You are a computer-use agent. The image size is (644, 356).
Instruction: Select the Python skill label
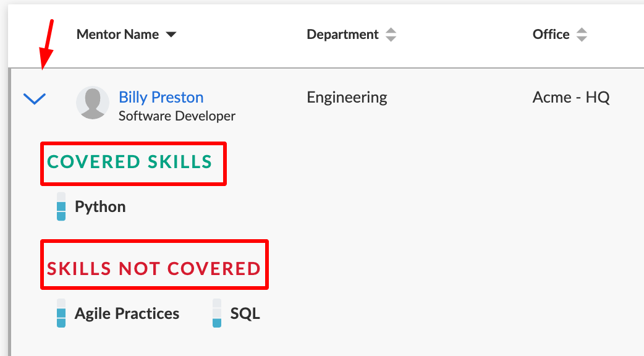[x=100, y=206]
